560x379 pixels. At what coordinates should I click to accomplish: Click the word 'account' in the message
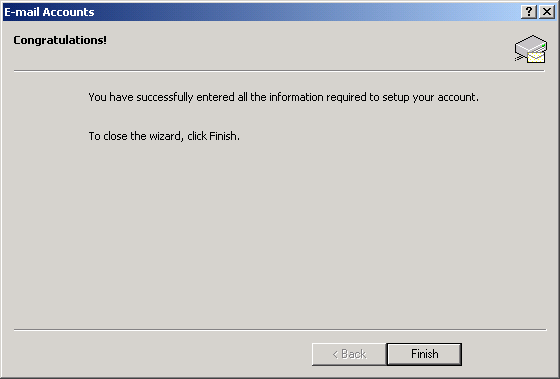(456, 97)
